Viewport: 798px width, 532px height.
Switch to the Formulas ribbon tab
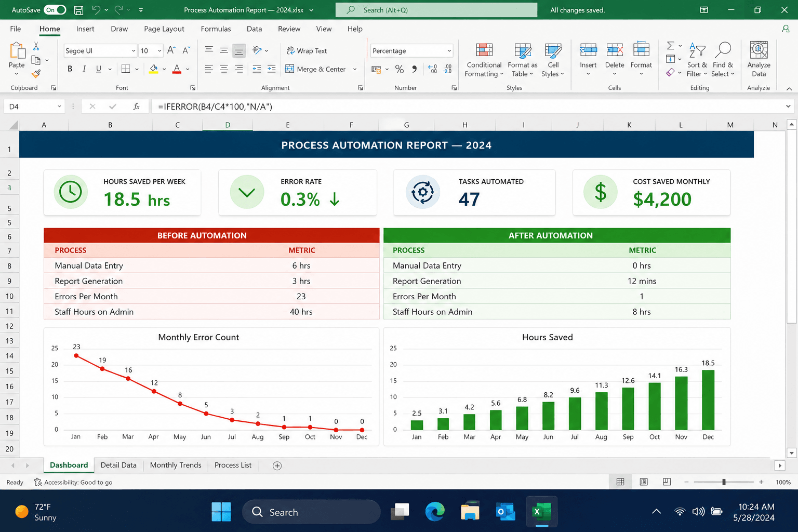[216, 29]
